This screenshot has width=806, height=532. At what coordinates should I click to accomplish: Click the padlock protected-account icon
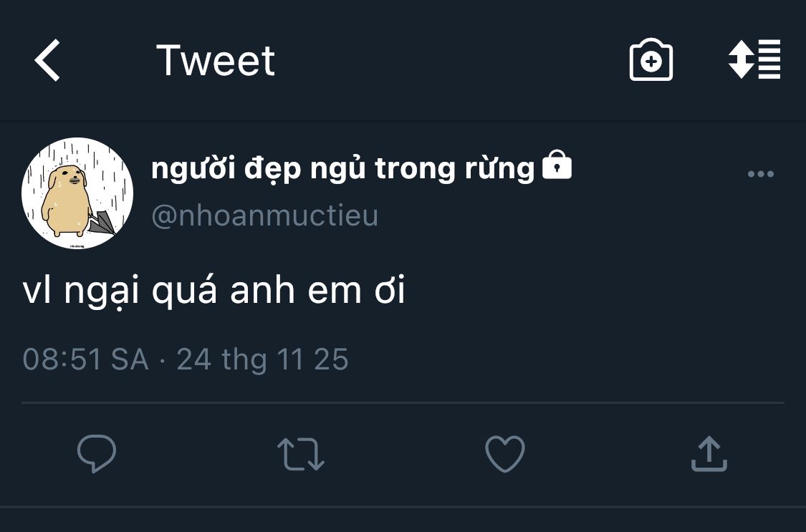[557, 168]
